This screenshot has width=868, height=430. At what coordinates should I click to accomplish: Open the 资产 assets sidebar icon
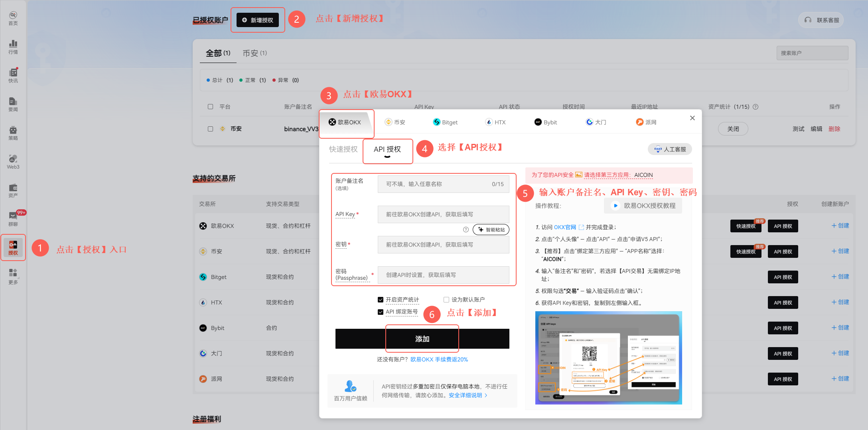pos(13,190)
